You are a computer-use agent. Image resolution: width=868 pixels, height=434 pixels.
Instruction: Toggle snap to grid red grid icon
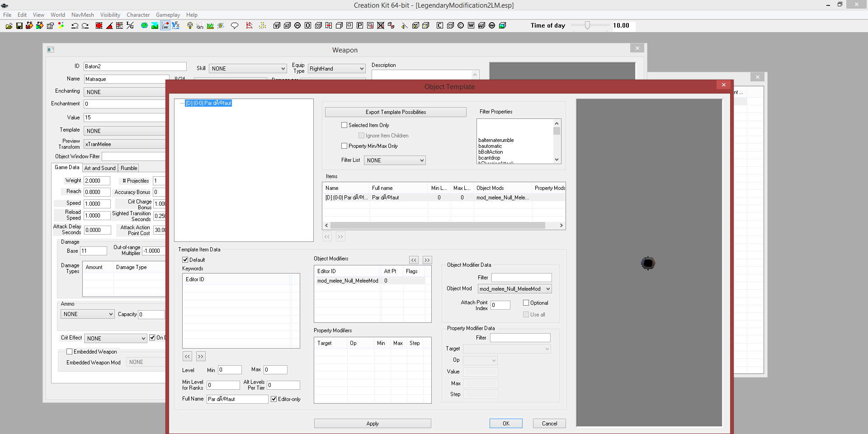(99, 26)
